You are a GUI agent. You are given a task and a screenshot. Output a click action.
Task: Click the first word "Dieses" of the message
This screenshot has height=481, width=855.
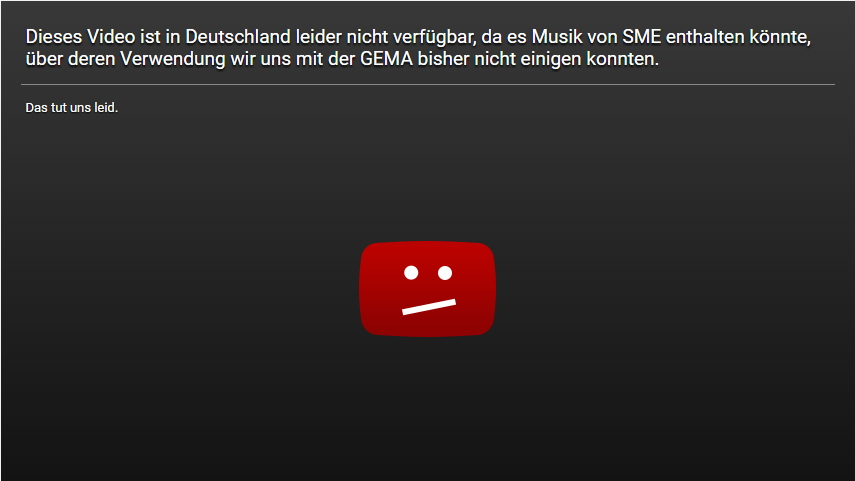pos(54,37)
